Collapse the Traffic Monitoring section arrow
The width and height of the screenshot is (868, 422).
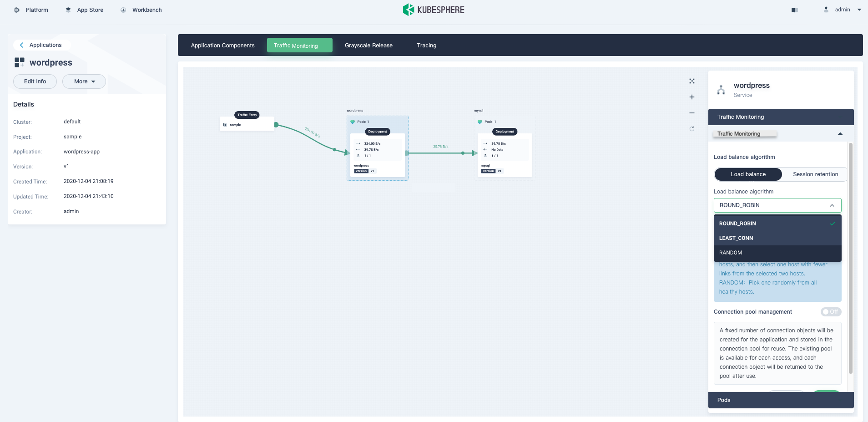(x=840, y=134)
